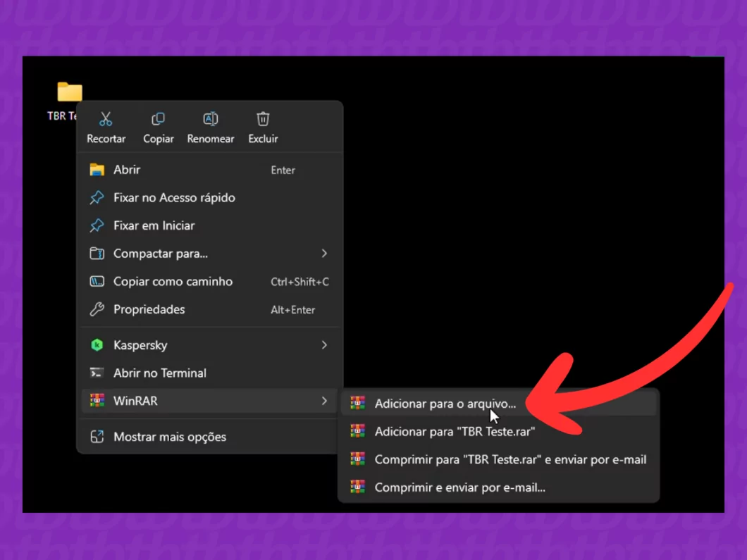The image size is (747, 560).
Task: Click WinRAR icon beside Adicionar para "TBR Teste.rar"
Action: 358,431
